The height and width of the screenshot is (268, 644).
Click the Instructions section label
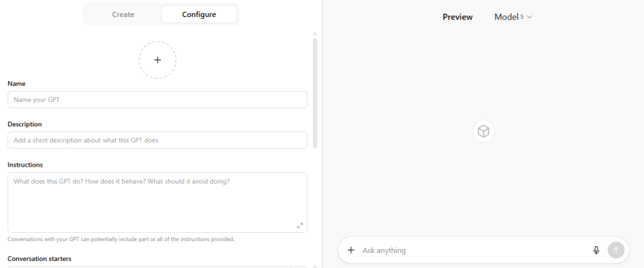point(25,165)
